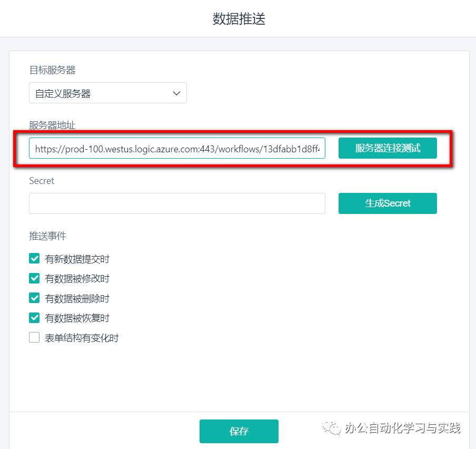Click the 保存 button at the bottom
This screenshot has width=476, height=449.
(239, 431)
